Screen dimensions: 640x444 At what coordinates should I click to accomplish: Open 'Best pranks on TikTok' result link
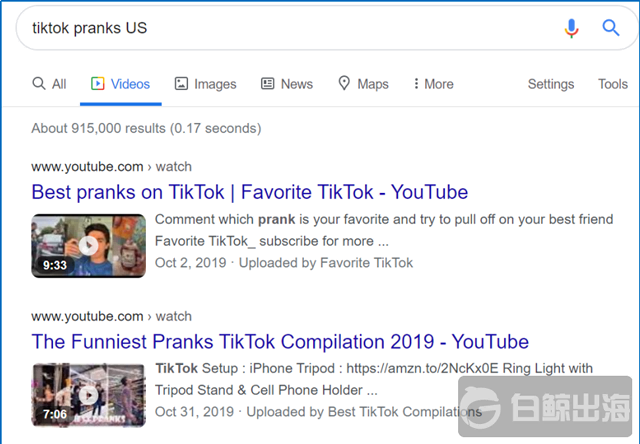click(x=250, y=192)
